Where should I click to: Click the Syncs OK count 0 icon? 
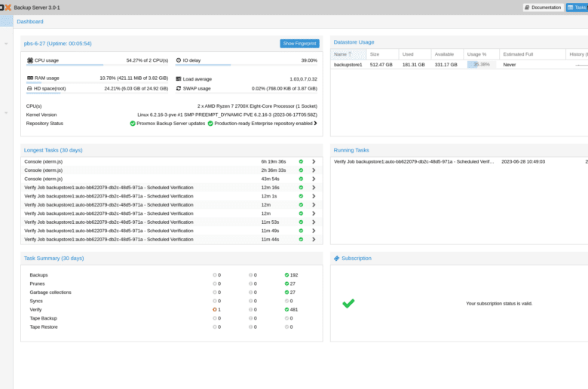pos(286,301)
